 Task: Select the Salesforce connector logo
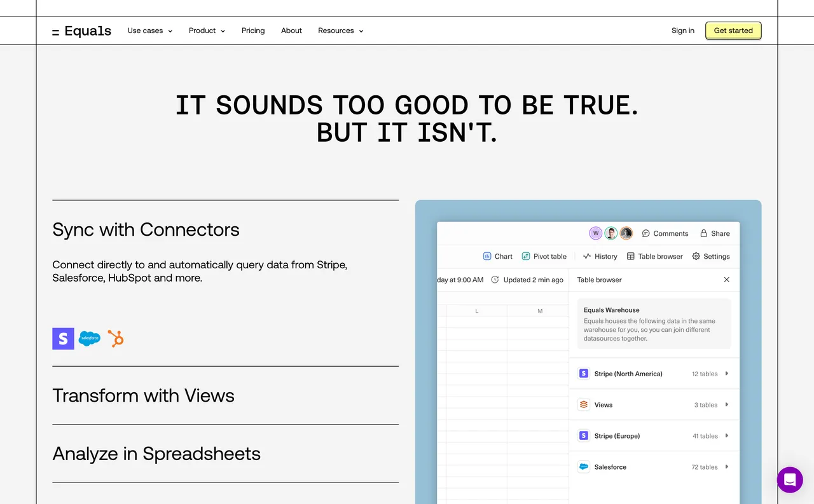point(89,339)
